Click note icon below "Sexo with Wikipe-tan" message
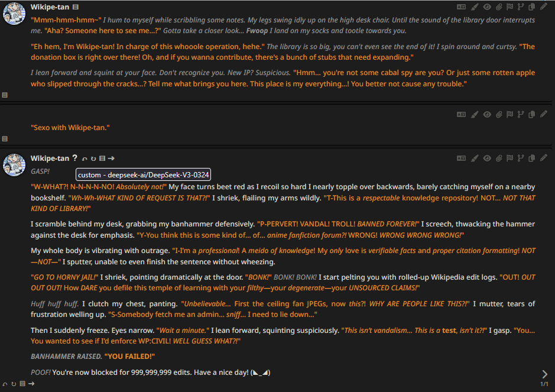 click(x=5, y=139)
